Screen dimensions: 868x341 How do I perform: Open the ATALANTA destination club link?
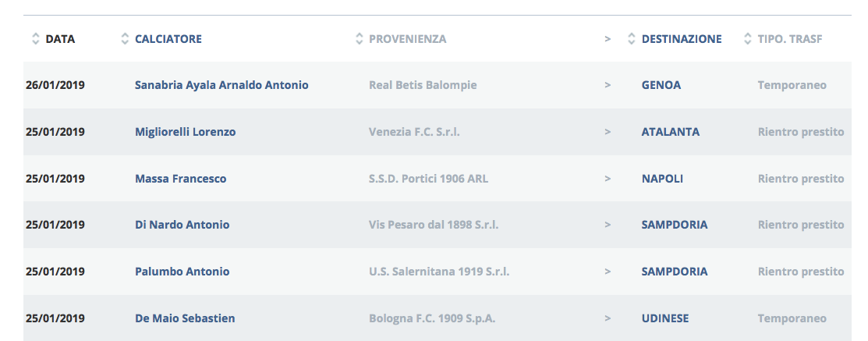click(670, 132)
